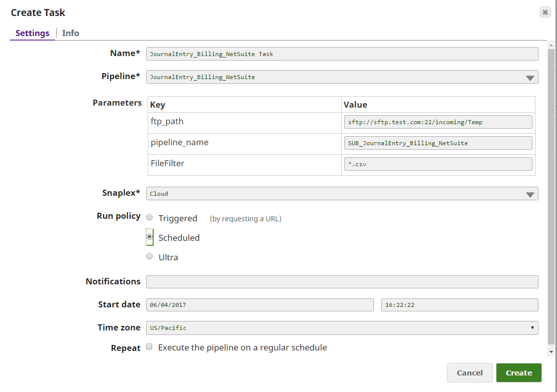Click the dialog's vertical scrollbar thumb
Image resolution: width=557 pixels, height=392 pixels.
click(x=551, y=197)
